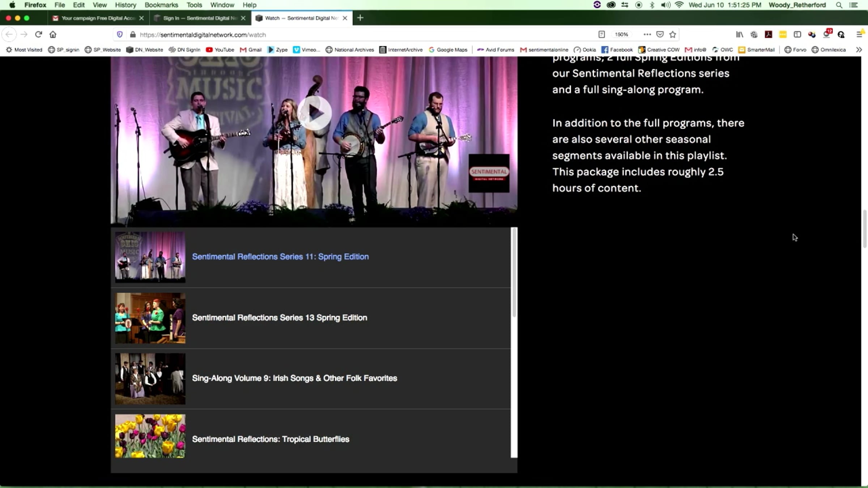Open Firefox hamburger application menu
Screen dimensions: 868x488
coord(859,34)
